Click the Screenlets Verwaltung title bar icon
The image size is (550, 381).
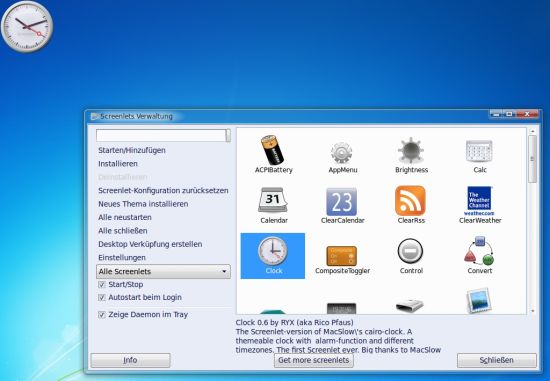(x=94, y=116)
